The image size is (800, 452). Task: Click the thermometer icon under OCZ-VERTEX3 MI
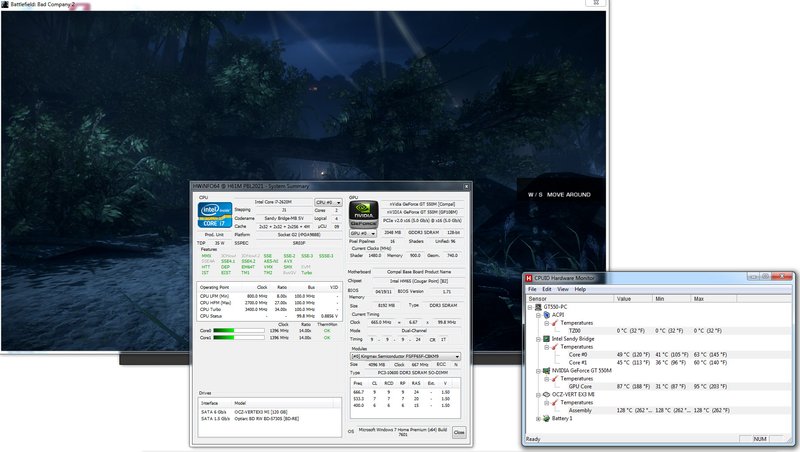(x=555, y=403)
